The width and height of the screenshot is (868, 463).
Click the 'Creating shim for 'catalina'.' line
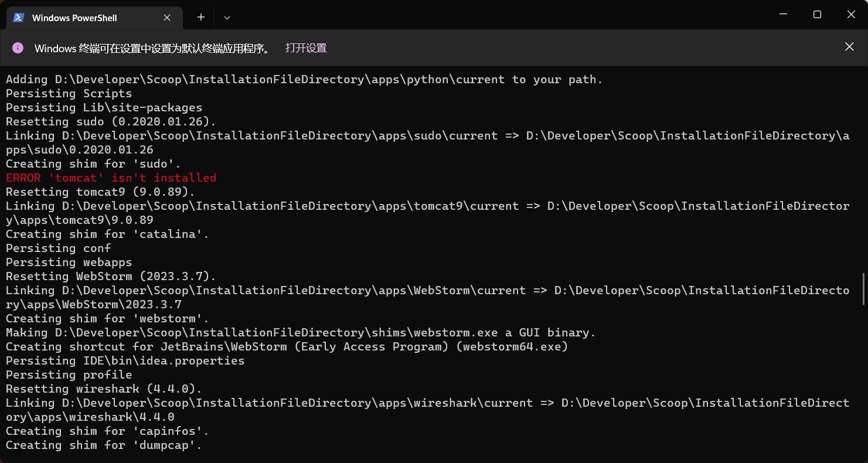[107, 234]
